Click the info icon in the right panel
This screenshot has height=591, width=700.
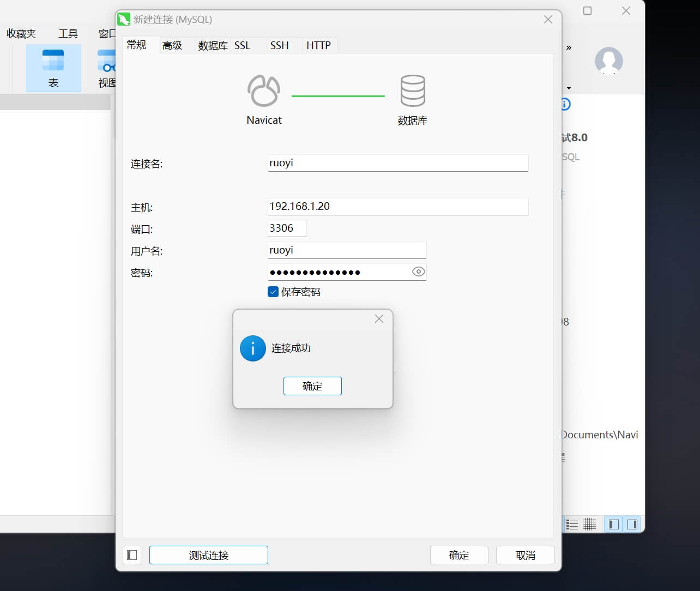coord(565,104)
